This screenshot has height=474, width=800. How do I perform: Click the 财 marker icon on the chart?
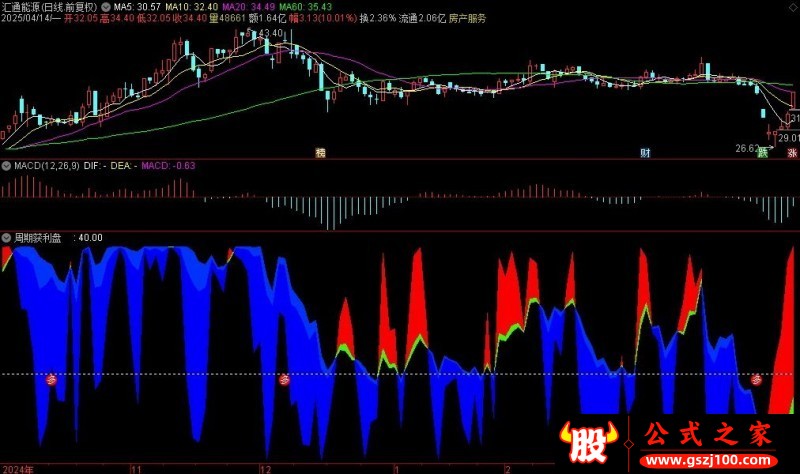[645, 153]
